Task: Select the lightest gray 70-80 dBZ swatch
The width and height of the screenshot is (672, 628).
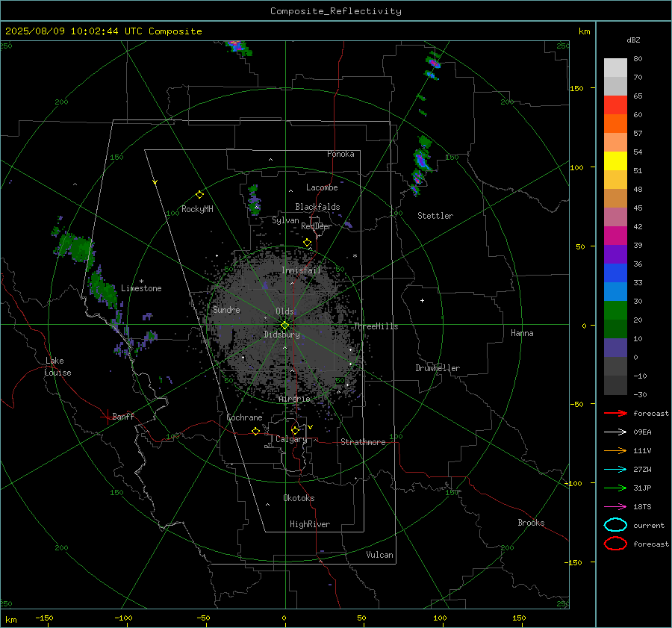Action: tap(615, 68)
